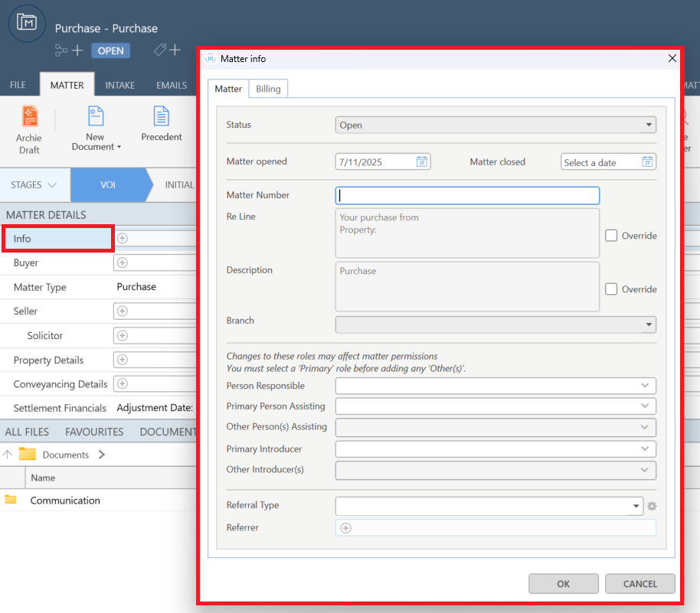The height and width of the screenshot is (613, 700).
Task: Click the Archie Draft icon
Action: coord(29,117)
